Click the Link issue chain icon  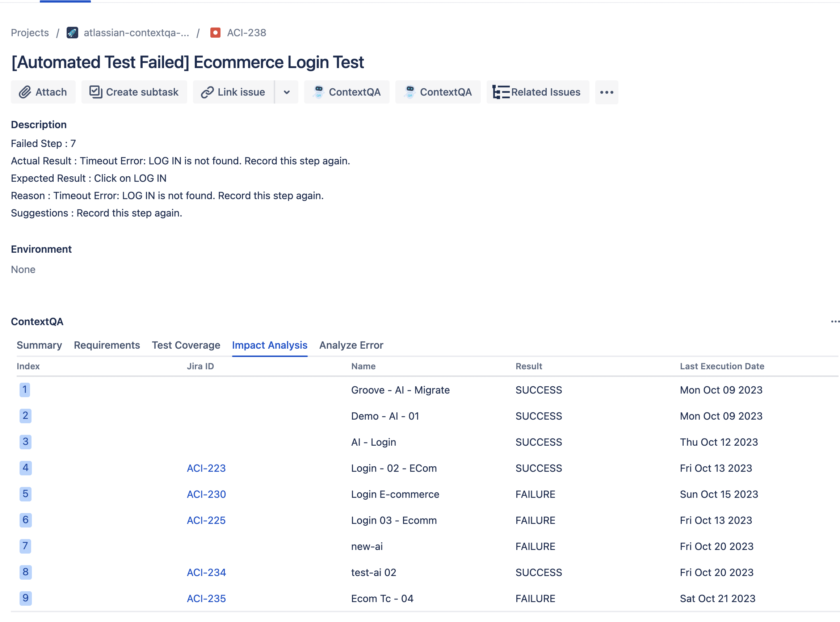pos(207,92)
